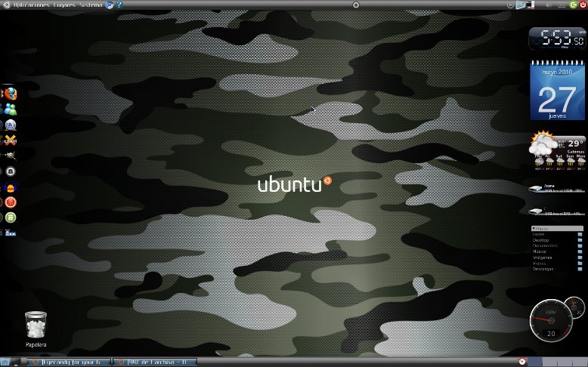Click the green circular icon in left dock
Image resolution: width=588 pixels, height=367 pixels.
click(11, 217)
